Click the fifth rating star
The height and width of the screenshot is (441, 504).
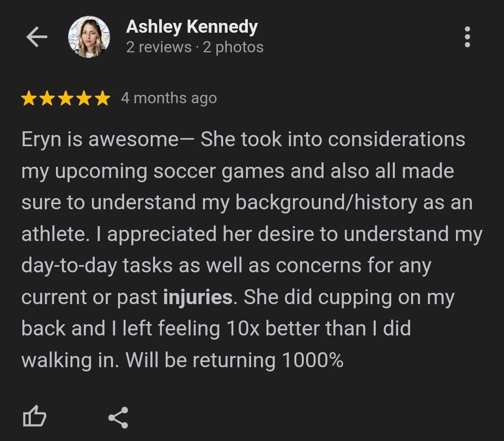(x=102, y=99)
